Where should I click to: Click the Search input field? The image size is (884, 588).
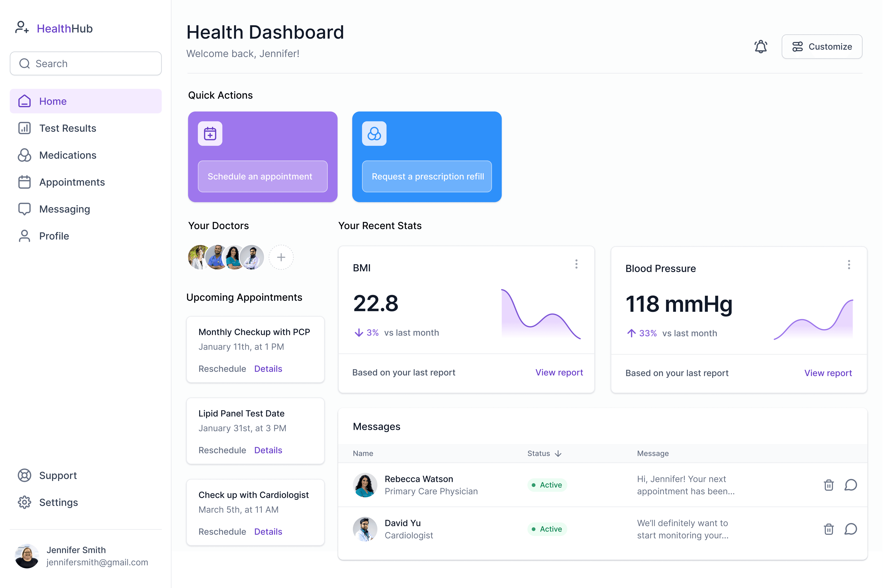85,63
